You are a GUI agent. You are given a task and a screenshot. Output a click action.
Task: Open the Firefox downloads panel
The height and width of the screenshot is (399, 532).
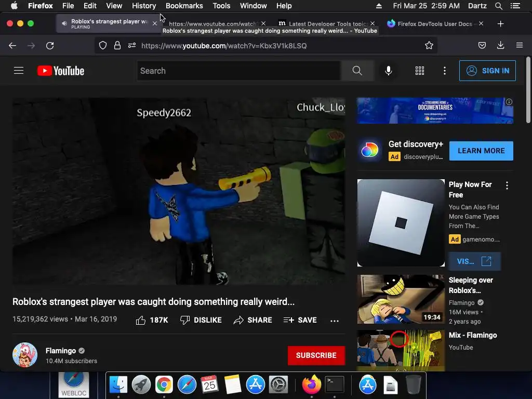[500, 46]
